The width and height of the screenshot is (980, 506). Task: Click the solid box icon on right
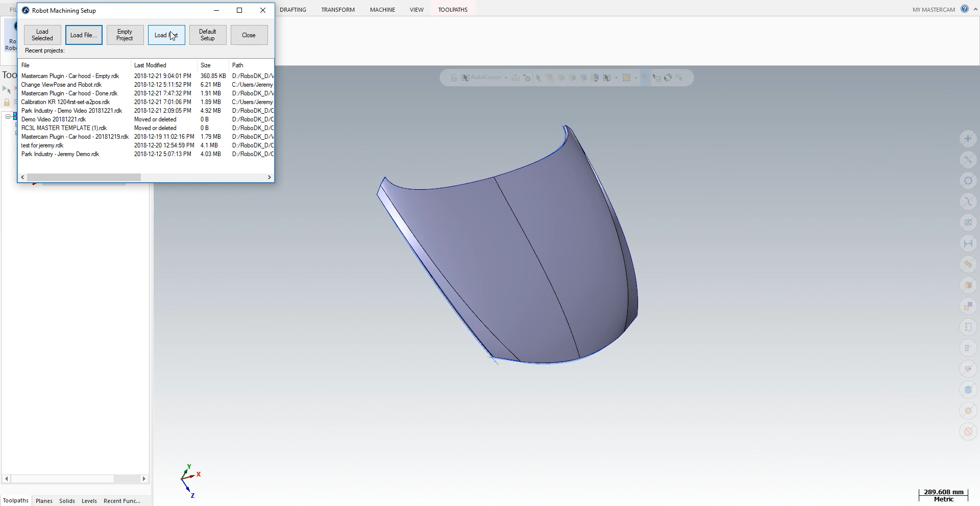point(968,286)
